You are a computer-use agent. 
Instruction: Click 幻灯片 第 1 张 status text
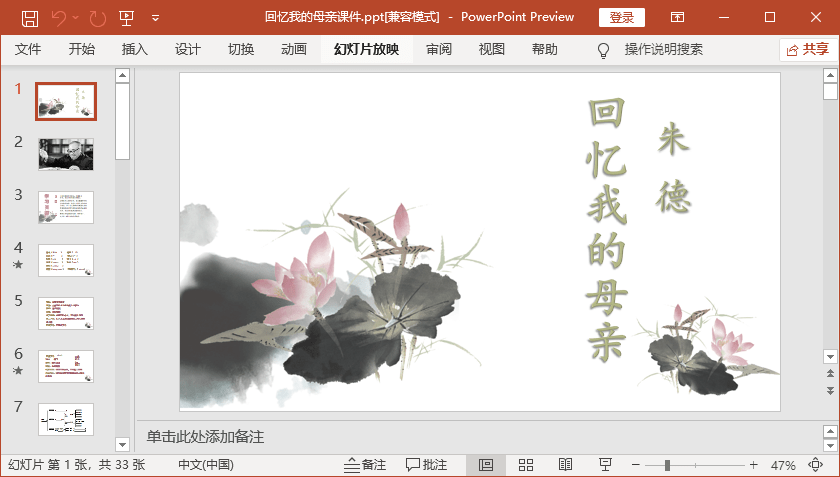point(76,465)
